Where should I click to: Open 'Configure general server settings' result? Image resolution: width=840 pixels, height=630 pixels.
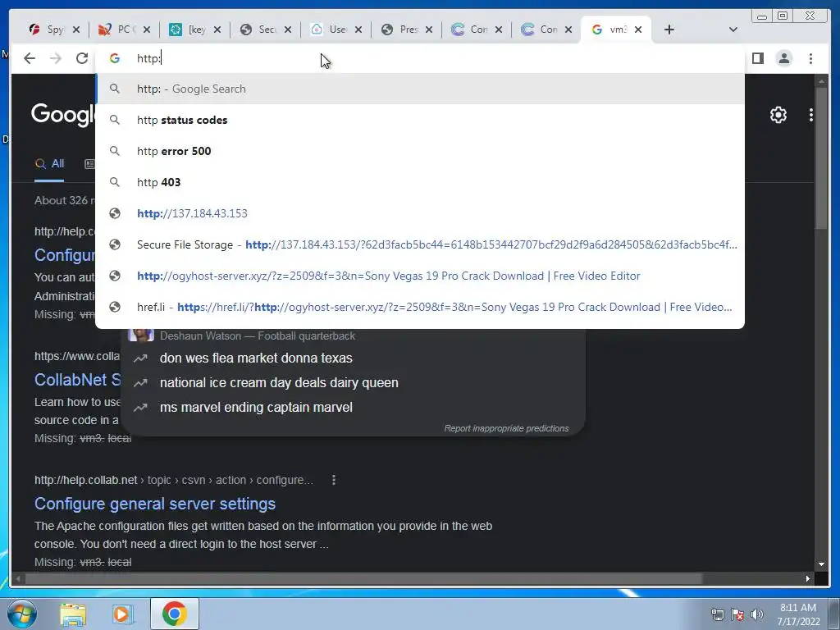155,504
